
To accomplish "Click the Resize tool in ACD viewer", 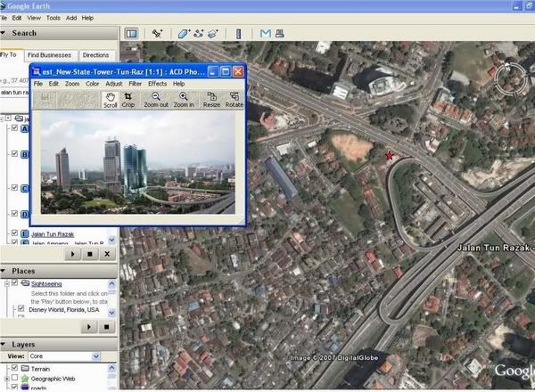I will pyautogui.click(x=211, y=99).
